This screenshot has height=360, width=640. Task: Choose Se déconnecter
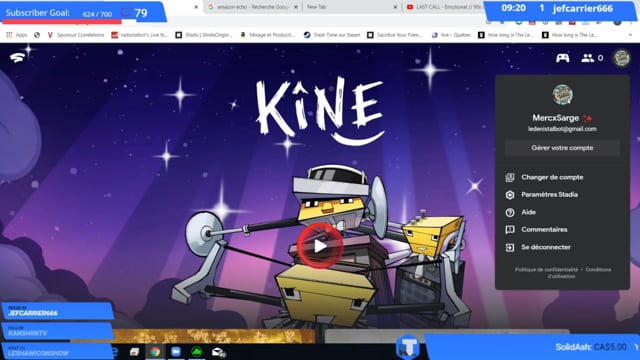(546, 247)
